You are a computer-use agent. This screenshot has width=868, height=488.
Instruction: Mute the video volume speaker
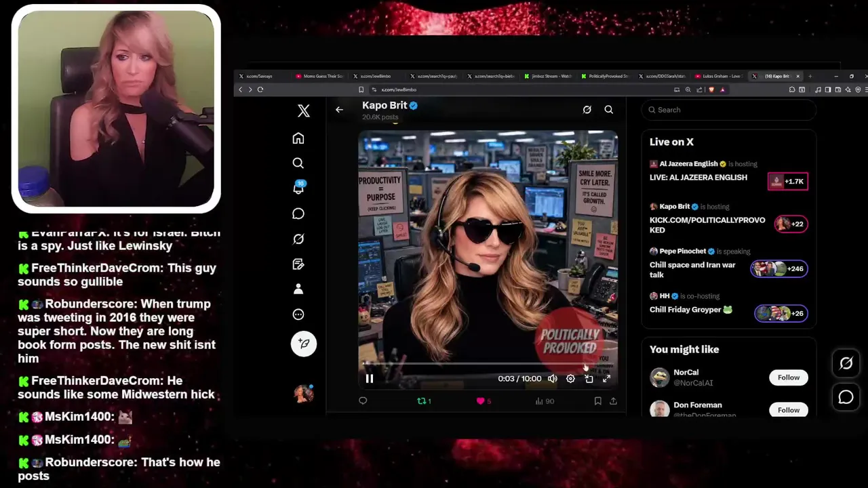pos(553,379)
